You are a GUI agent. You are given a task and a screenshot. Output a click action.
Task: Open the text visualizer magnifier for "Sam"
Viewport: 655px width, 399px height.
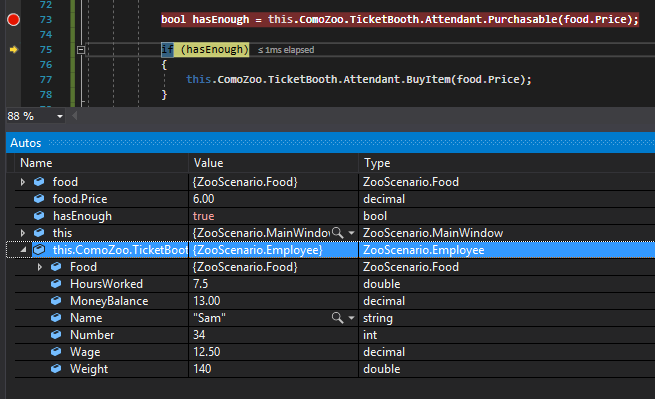click(337, 318)
